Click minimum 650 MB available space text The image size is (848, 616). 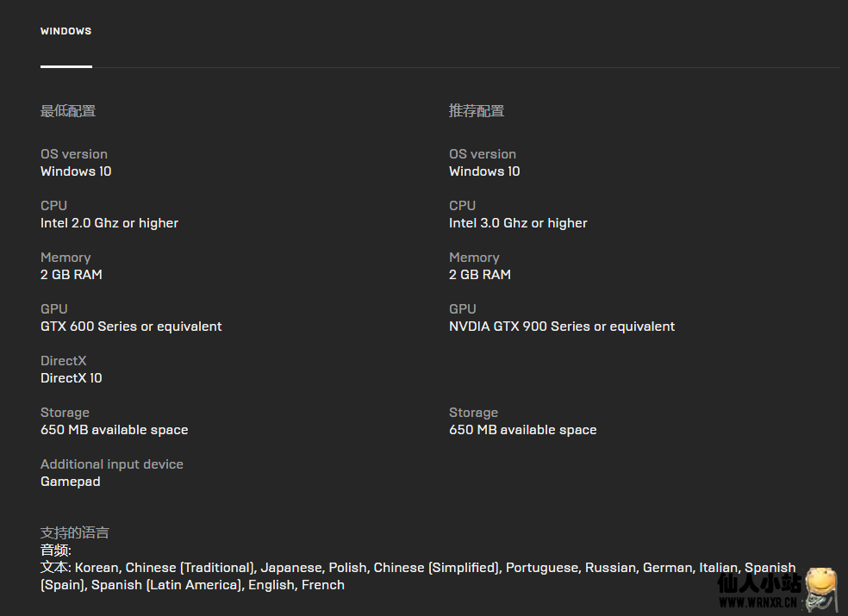pos(114,430)
